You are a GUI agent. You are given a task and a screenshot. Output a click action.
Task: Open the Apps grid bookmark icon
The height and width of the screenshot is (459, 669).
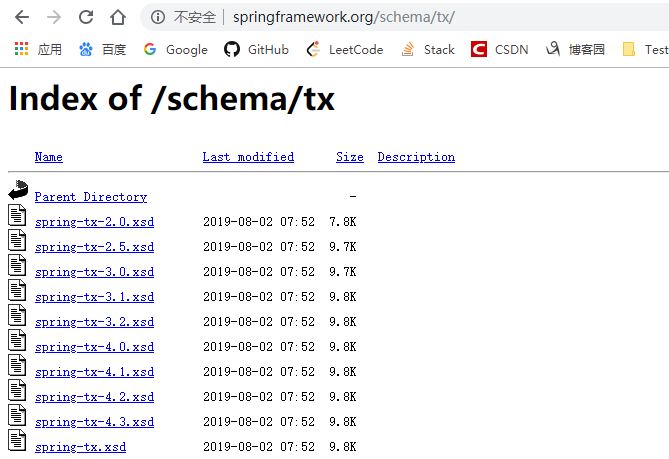[21, 49]
